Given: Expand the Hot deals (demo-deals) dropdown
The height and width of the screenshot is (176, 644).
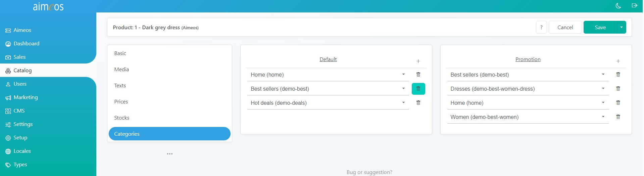Looking at the screenshot, I should point(328,103).
